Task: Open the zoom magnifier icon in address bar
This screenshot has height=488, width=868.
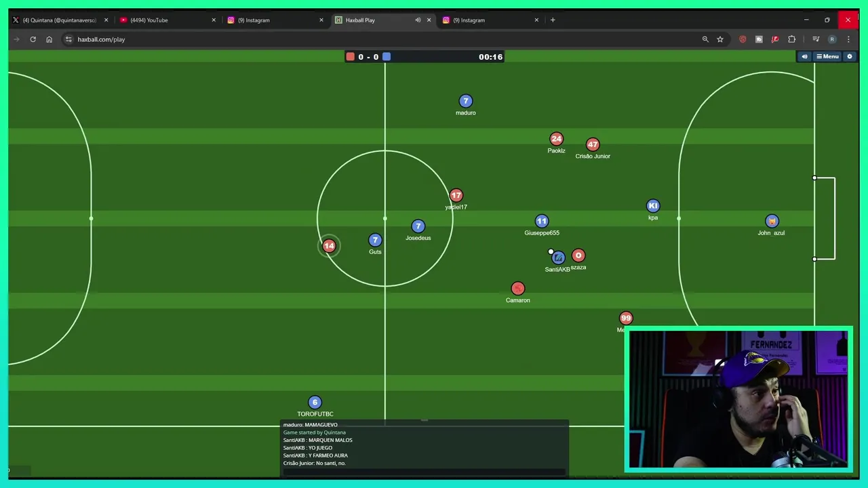Action: [705, 39]
